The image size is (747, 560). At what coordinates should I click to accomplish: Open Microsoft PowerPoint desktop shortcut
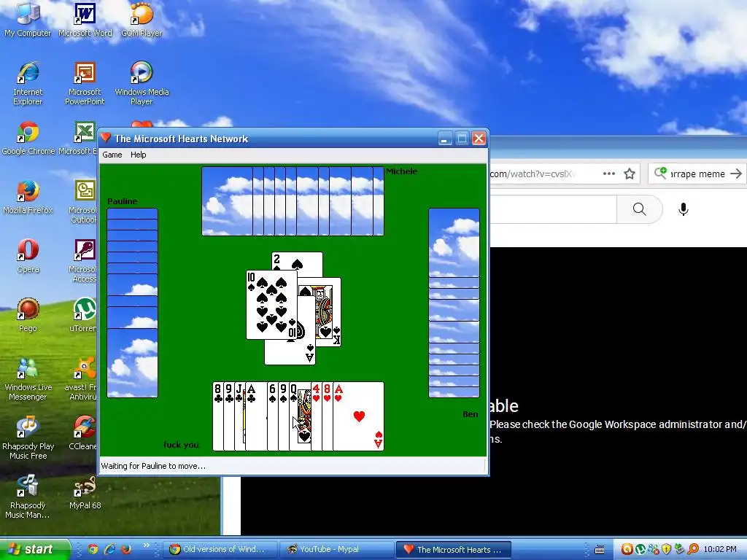point(85,83)
